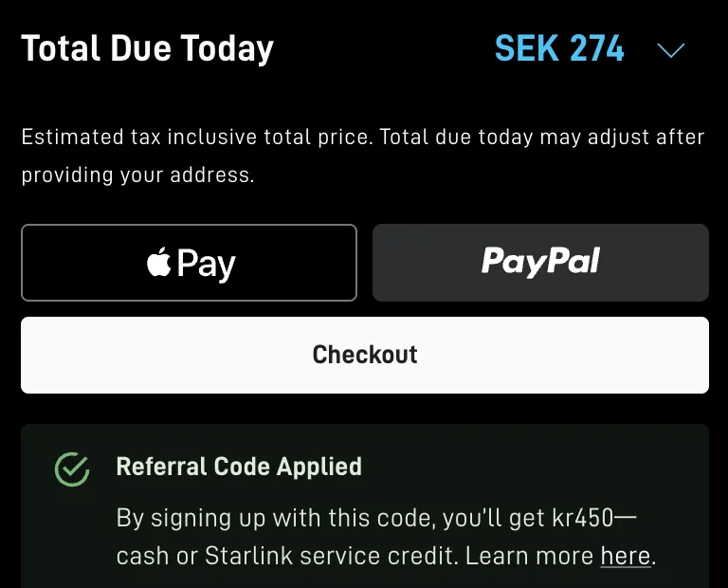This screenshot has height=588, width=728.
Task: Tap the word 'Pay' beside Apple logo
Action: click(206, 265)
